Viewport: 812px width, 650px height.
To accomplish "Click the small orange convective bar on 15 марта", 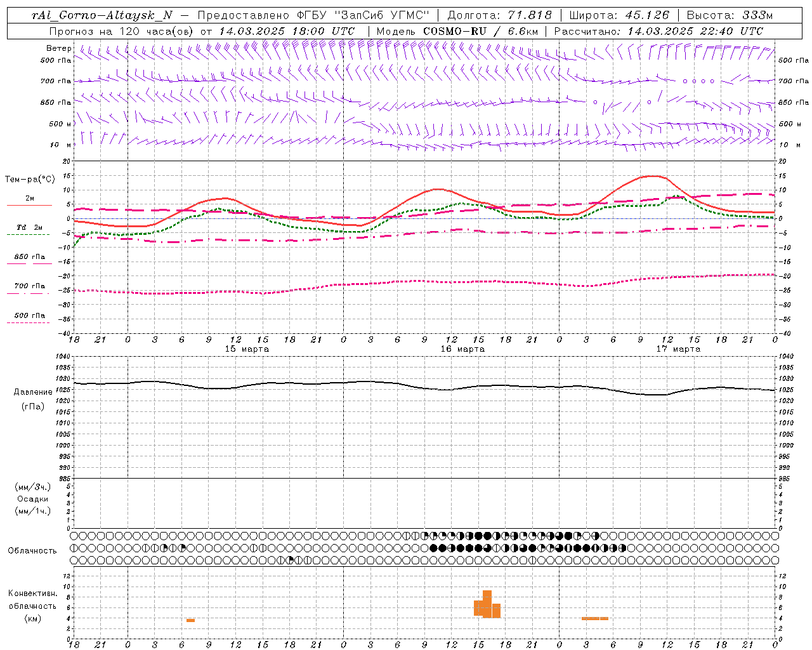I will pos(190,620).
